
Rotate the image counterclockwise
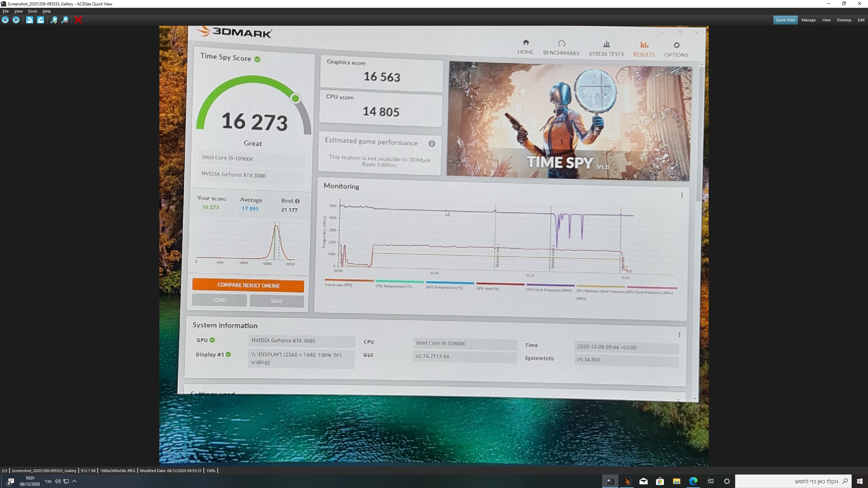click(x=29, y=20)
